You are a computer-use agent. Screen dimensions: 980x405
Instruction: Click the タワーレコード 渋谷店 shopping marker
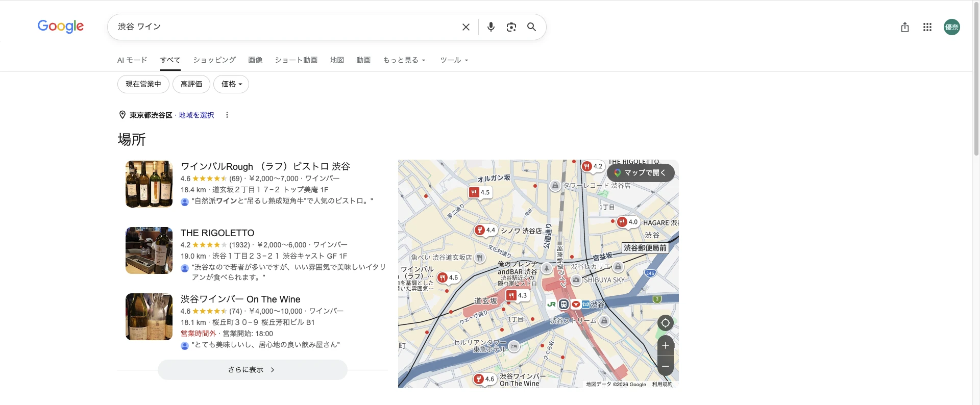pos(555,186)
